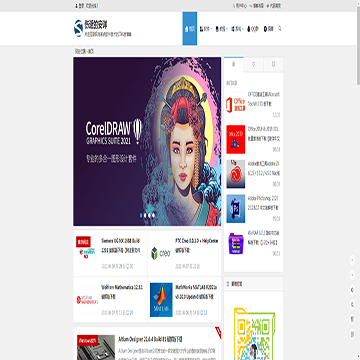The height and width of the screenshot is (360, 360).
Task: Click the floating magnifier search button
Action: point(353,304)
